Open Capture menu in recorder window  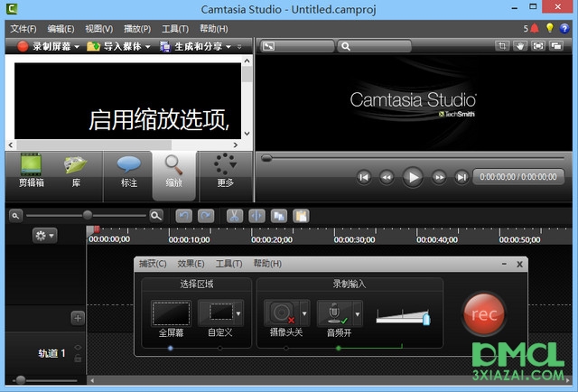point(153,264)
